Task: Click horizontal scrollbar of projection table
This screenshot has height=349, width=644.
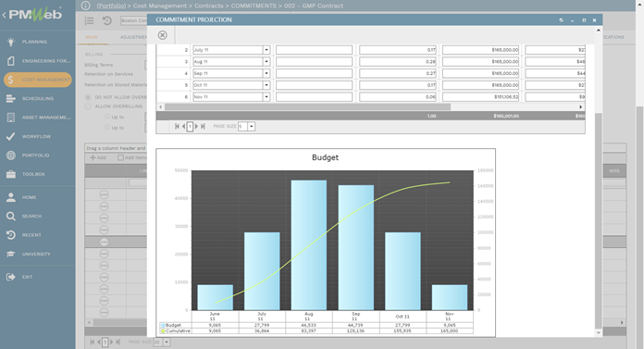Action: 307,106
